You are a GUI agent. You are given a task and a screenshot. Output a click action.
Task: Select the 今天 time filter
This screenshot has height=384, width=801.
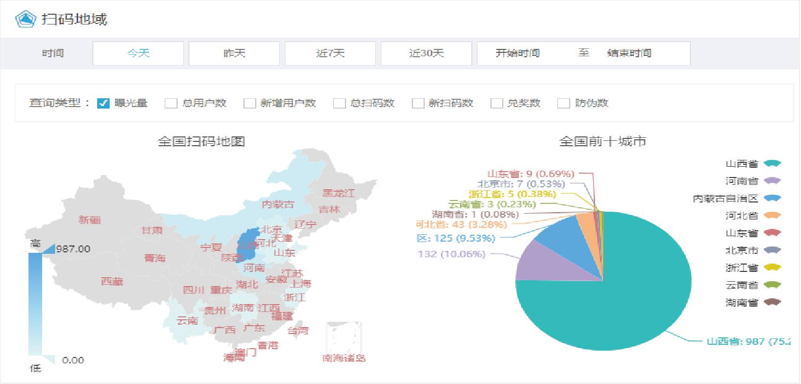[x=138, y=53]
